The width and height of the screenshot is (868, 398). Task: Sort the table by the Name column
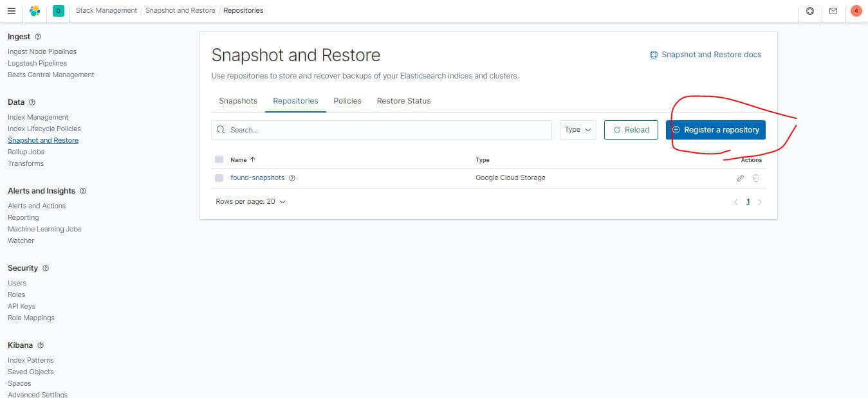click(x=241, y=159)
